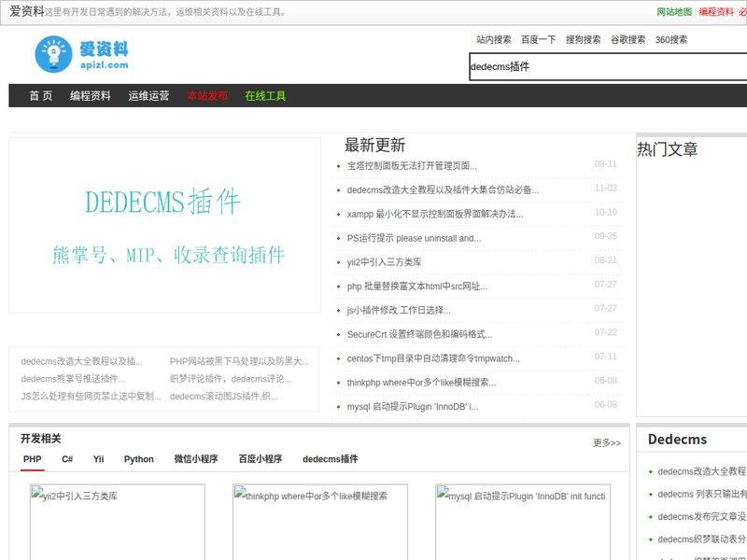Click the 爱资料 site title at top
747x560 pixels.
pos(27,11)
